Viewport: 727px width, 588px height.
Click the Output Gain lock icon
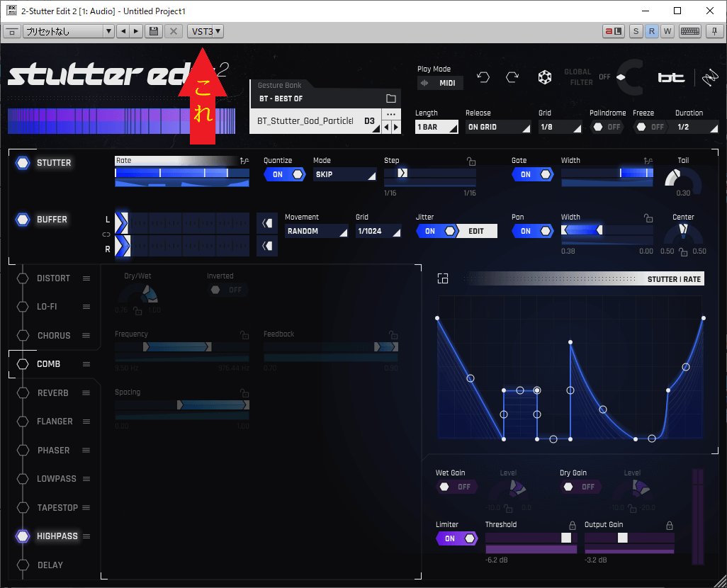tap(669, 526)
